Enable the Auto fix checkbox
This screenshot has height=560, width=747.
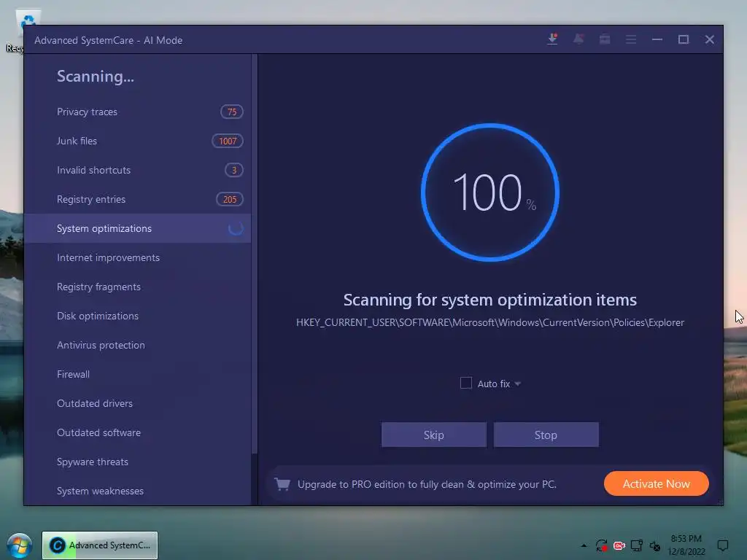pos(466,383)
